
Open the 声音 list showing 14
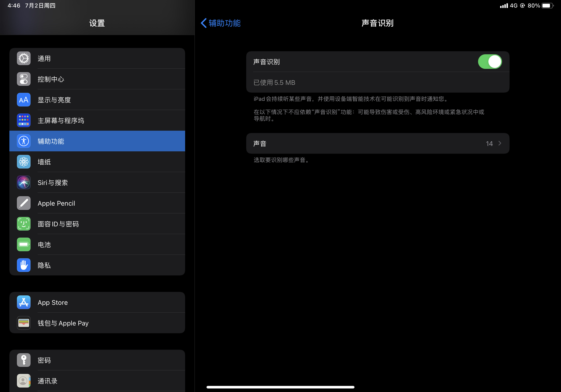coord(378,143)
